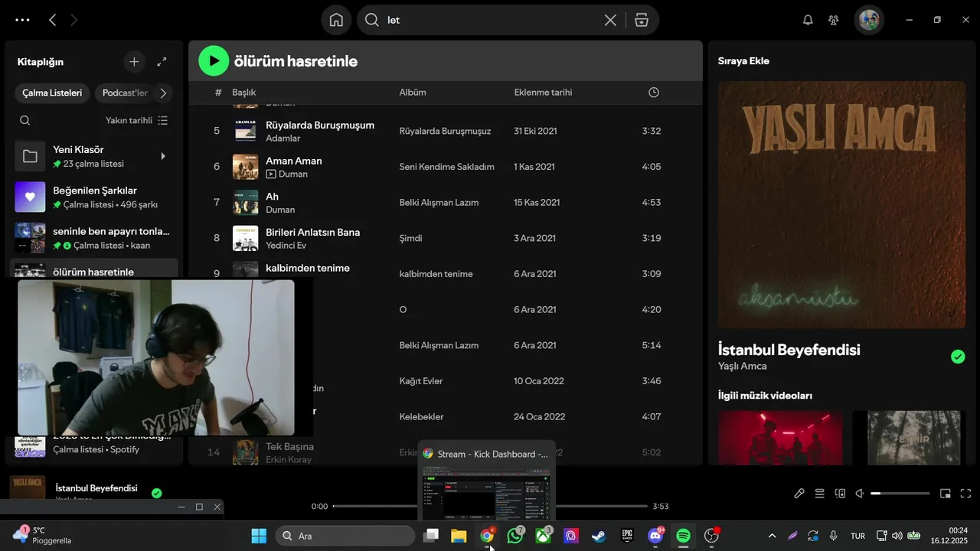
Task: Expand the Yeni Klasör folder arrow
Action: (162, 156)
